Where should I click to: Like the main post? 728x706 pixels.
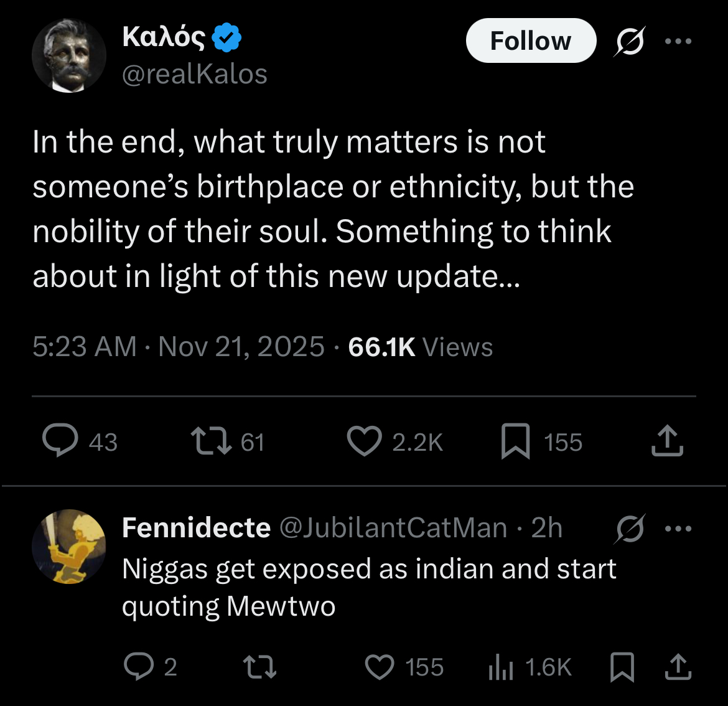click(364, 441)
